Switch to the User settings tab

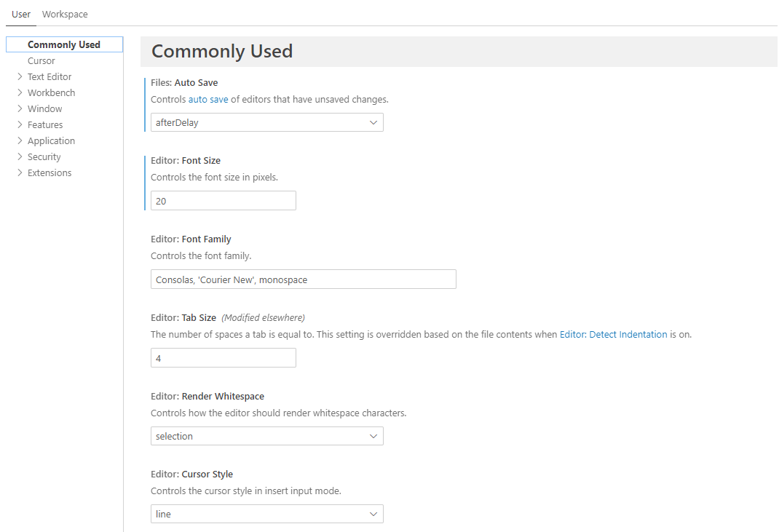tap(21, 15)
